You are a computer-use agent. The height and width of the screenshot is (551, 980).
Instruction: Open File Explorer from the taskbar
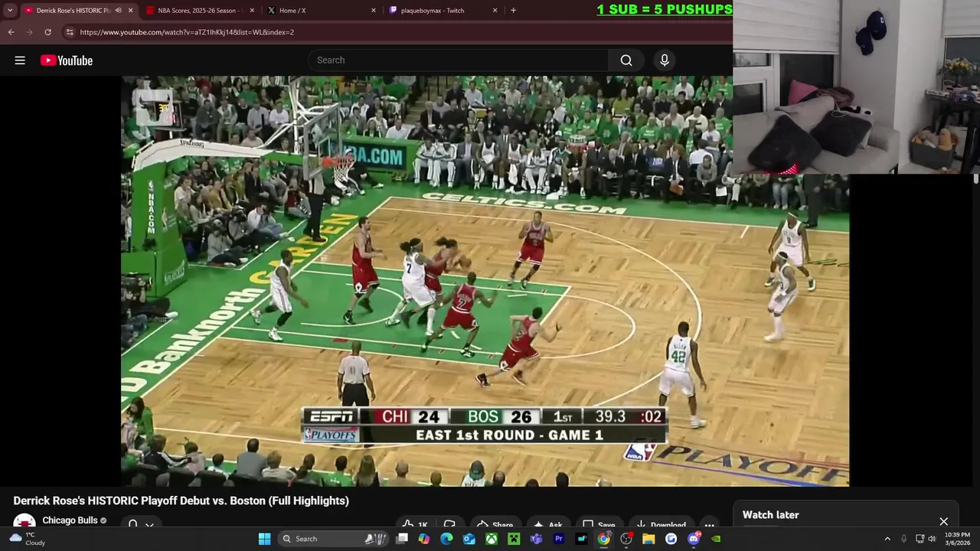point(648,539)
